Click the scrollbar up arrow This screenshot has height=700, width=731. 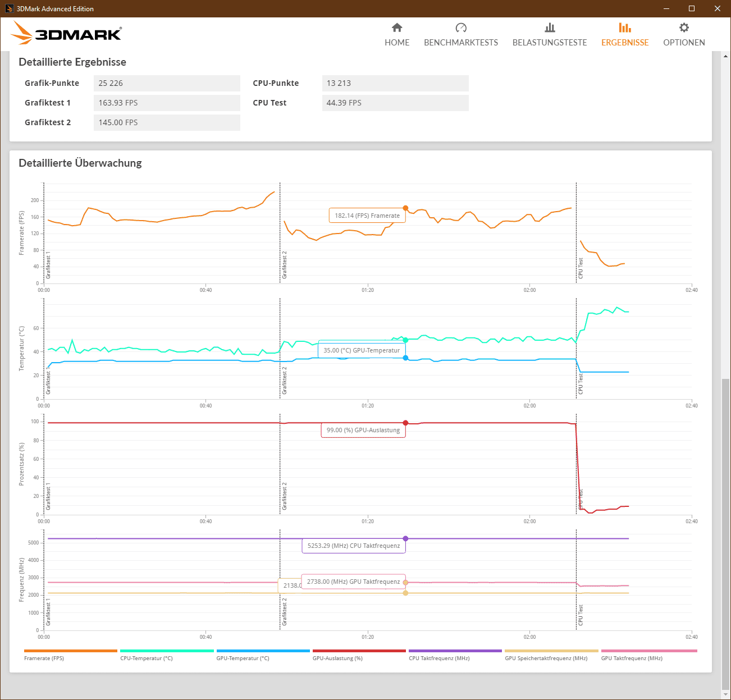click(x=725, y=56)
